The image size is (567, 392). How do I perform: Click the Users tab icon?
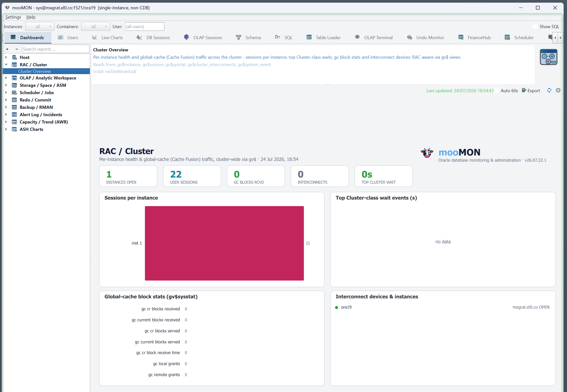60,37
